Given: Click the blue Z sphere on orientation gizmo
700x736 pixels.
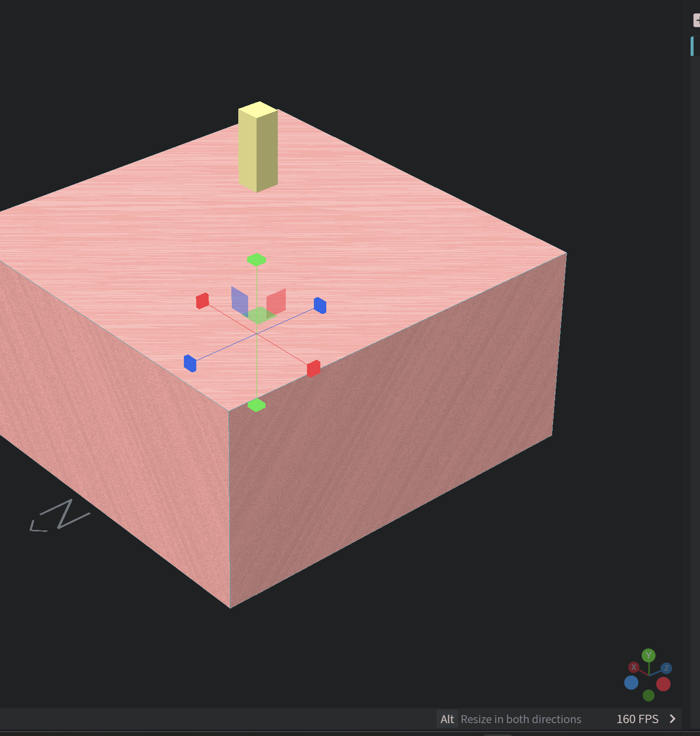Looking at the screenshot, I should [666, 667].
